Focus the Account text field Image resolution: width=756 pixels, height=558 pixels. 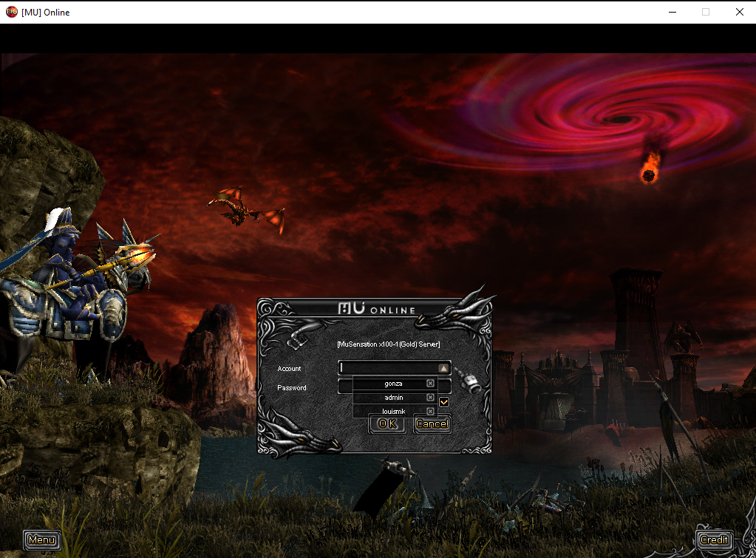(387, 368)
